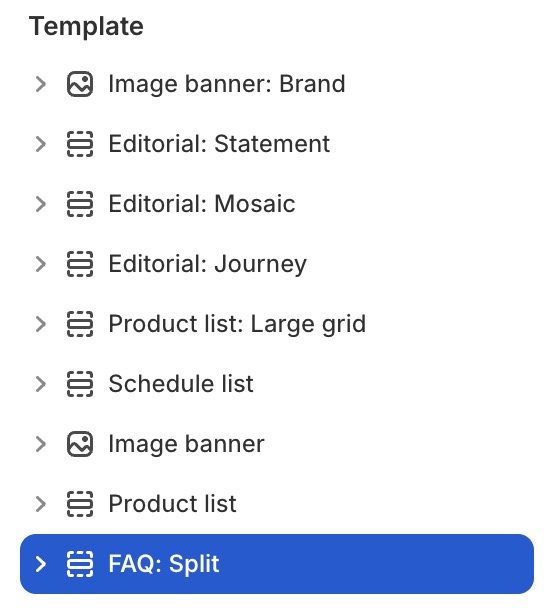
Task: Expand the Image banner: Brand section
Action: pyautogui.click(x=41, y=84)
